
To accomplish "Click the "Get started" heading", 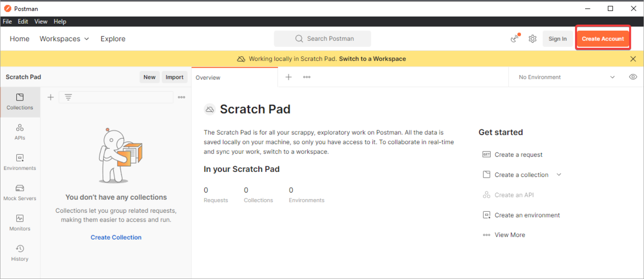I will tap(501, 132).
